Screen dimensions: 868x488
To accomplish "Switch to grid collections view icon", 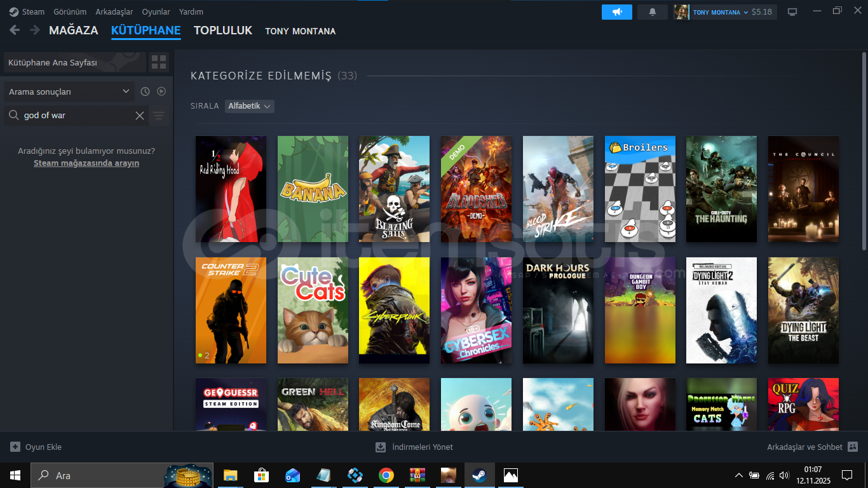I will point(159,62).
